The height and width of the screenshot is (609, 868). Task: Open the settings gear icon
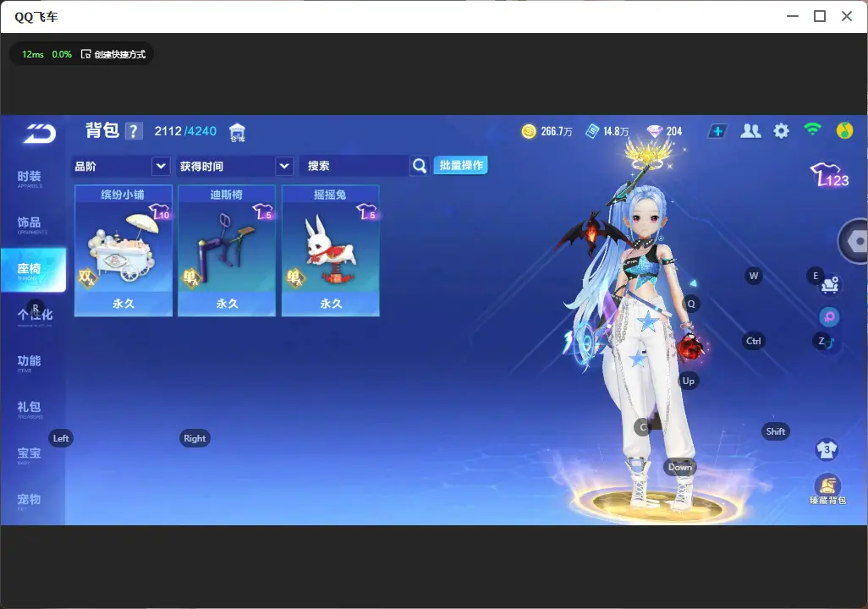coord(781,131)
